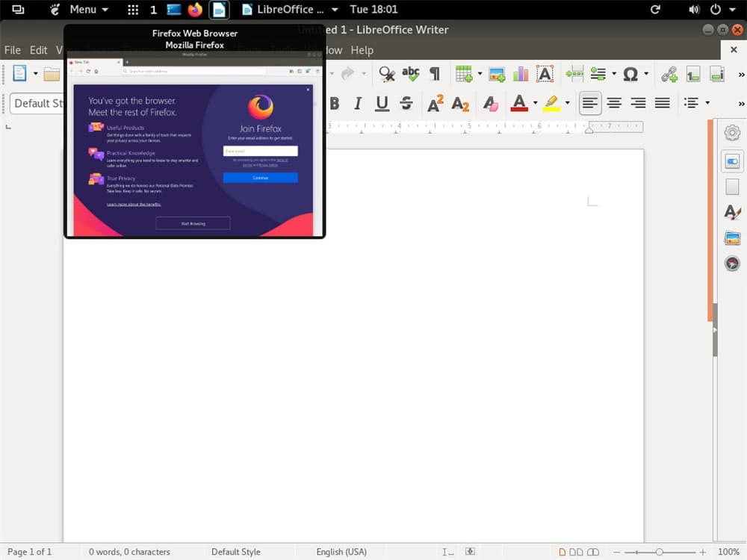The width and height of the screenshot is (747, 560).
Task: Click the Firefox window preview thumbnail
Action: pos(194,144)
